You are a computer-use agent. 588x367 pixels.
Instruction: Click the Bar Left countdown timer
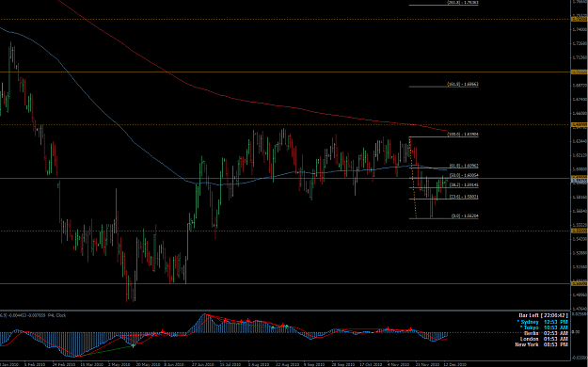pyautogui.click(x=544, y=315)
